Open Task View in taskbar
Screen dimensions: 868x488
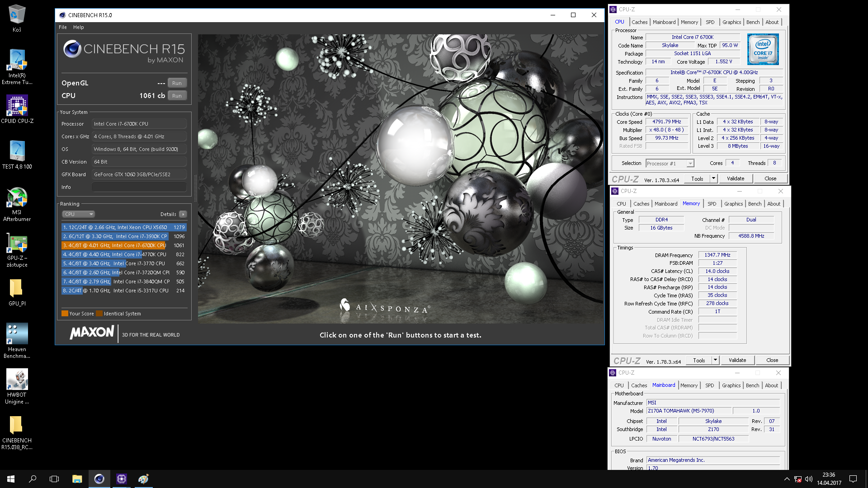(x=54, y=479)
